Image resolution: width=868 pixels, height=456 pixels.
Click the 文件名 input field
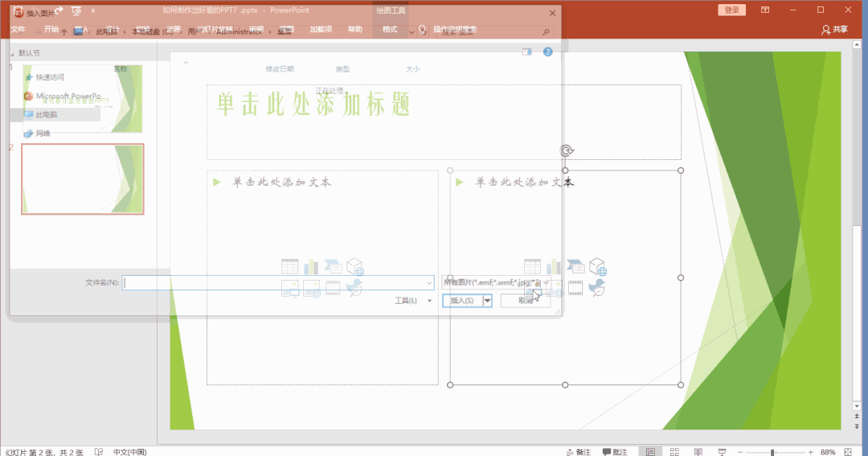(278, 282)
